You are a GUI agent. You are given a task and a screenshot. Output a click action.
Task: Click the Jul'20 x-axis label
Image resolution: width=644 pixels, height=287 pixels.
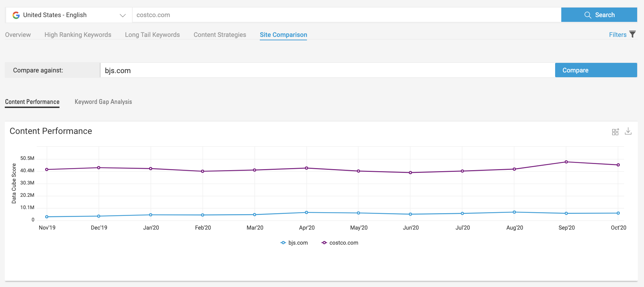(463, 228)
